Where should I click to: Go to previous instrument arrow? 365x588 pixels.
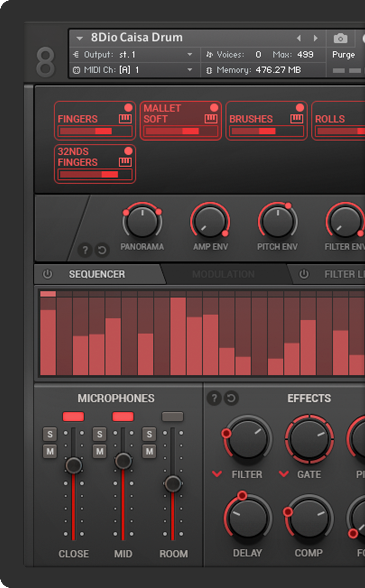(299, 38)
